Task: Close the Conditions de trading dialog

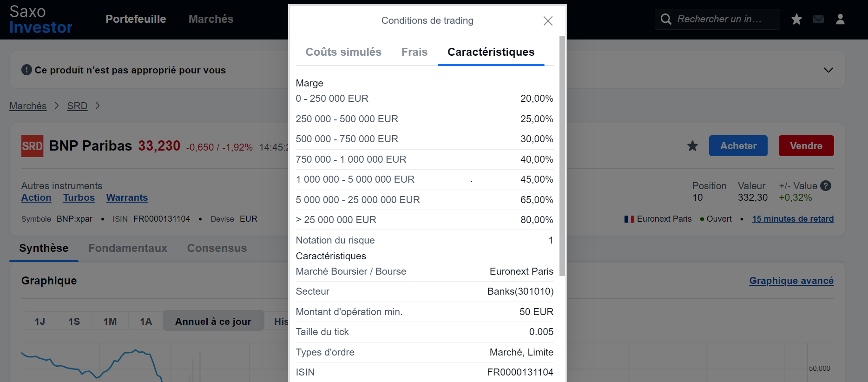Action: (548, 21)
